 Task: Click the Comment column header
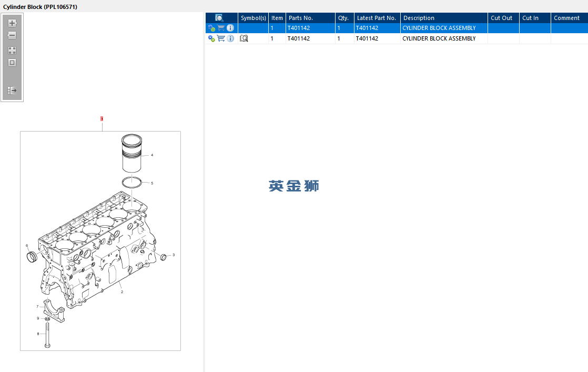(569, 18)
